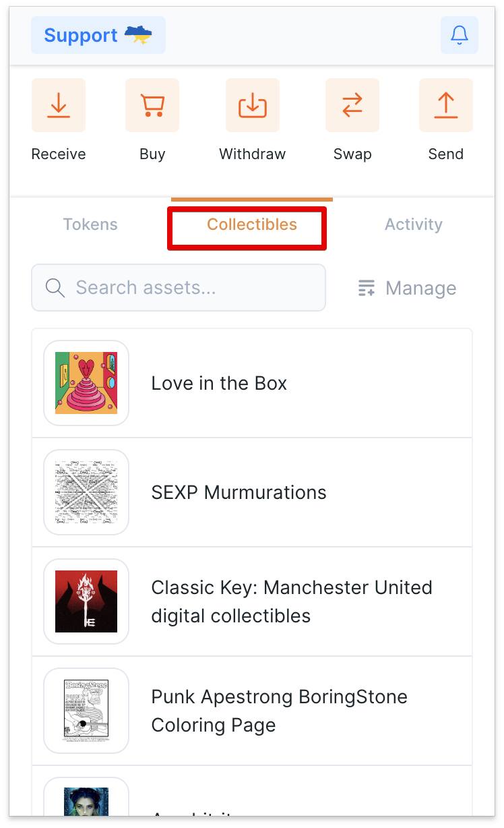
Task: Switch to the Tokens tab
Action: tap(90, 225)
